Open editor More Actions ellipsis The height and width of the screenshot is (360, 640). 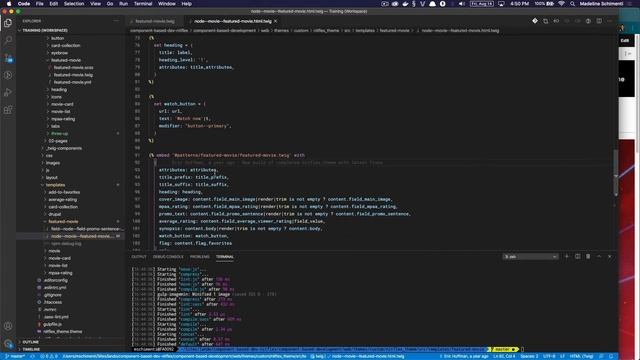[609, 21]
